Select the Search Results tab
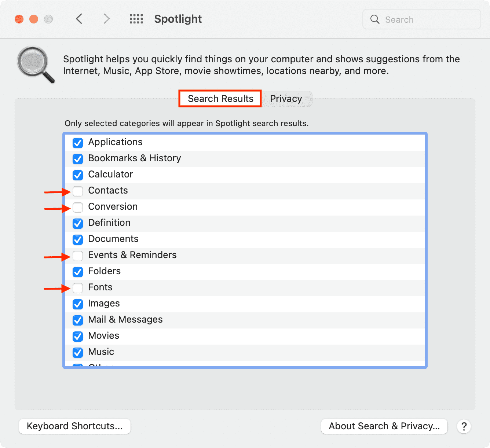The width and height of the screenshot is (490, 448). [x=220, y=99]
